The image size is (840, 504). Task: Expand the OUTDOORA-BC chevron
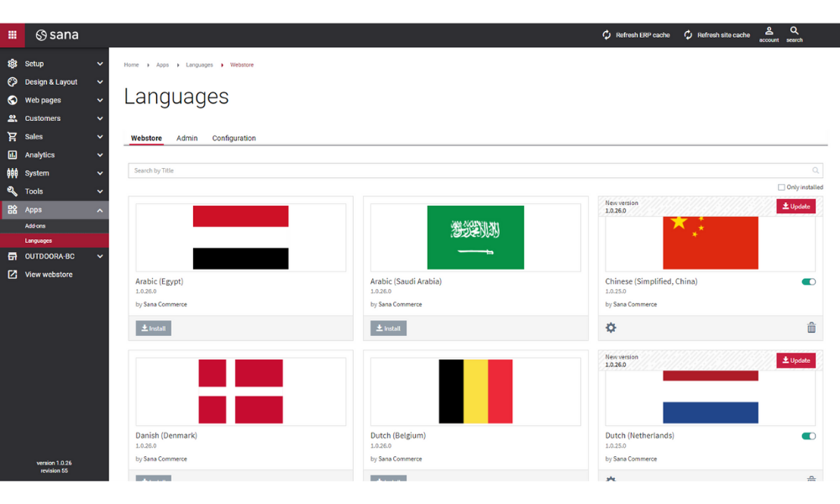[100, 256]
